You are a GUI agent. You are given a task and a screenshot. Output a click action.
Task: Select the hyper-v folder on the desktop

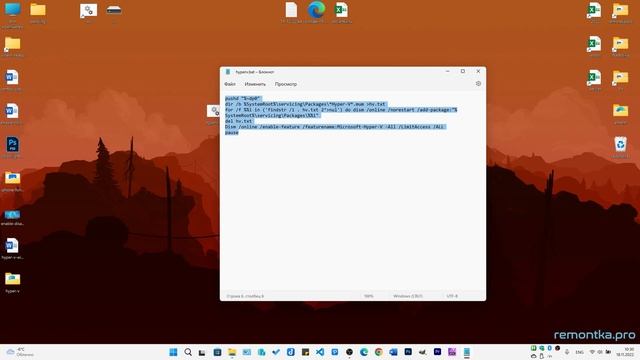[x=12, y=282]
